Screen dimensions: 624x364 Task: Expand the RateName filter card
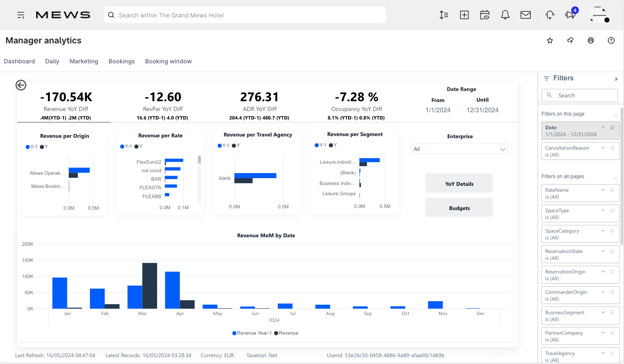(603, 190)
